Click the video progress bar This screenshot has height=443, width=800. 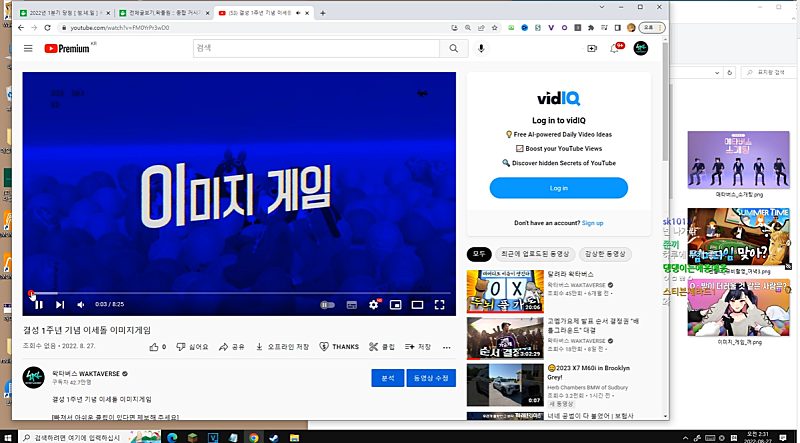click(239, 293)
